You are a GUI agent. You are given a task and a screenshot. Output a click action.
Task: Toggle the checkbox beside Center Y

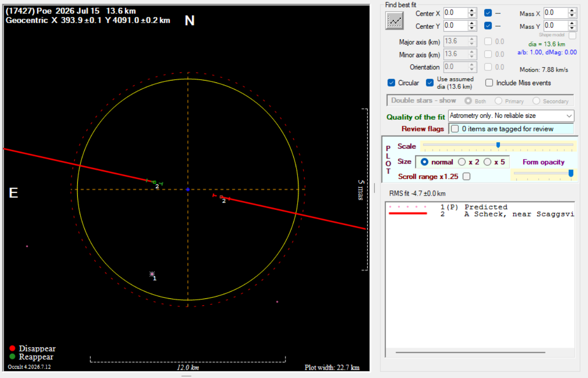[x=487, y=26]
